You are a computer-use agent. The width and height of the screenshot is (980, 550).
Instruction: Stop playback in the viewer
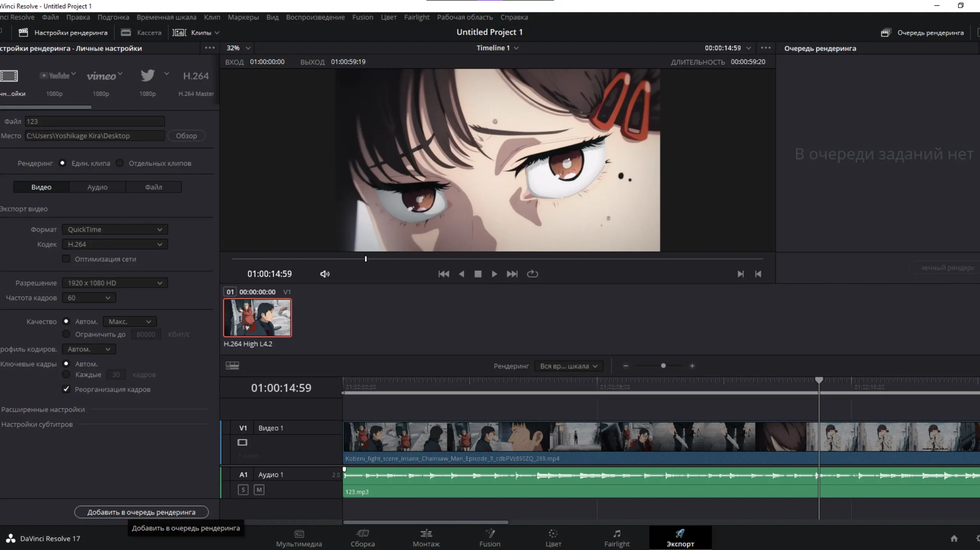point(478,274)
